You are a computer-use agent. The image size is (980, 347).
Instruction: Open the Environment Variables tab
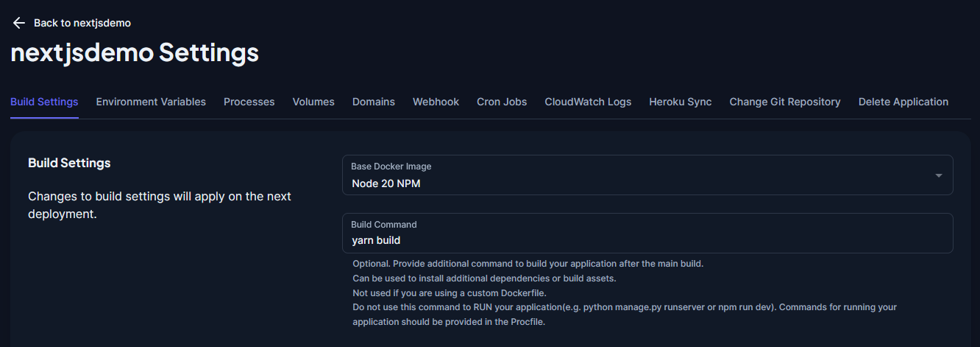tap(151, 102)
